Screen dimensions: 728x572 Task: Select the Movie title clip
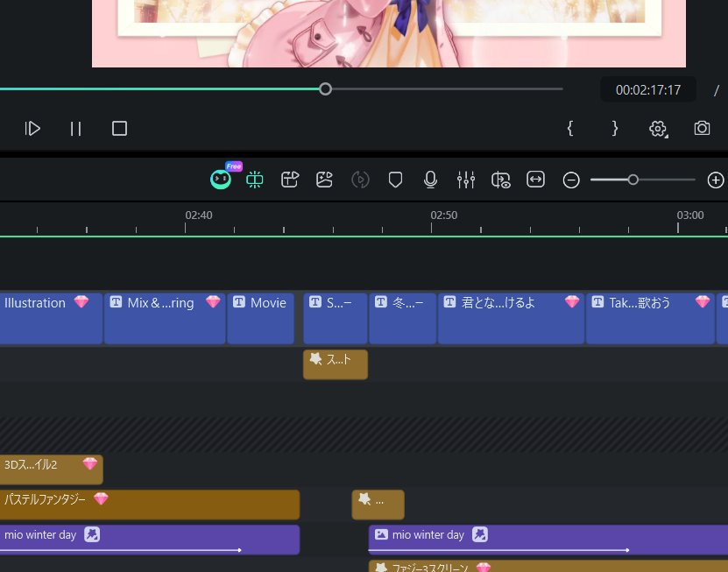coord(261,318)
